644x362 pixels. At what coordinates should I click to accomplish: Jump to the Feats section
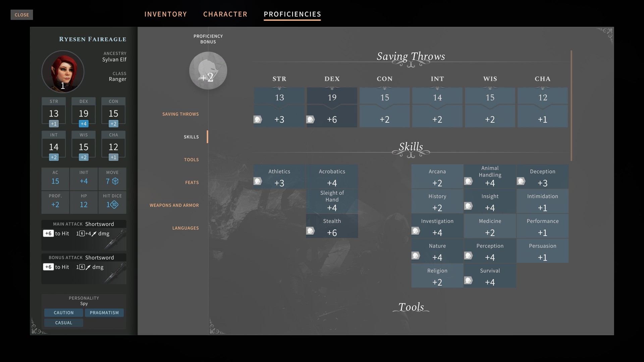pos(192,183)
